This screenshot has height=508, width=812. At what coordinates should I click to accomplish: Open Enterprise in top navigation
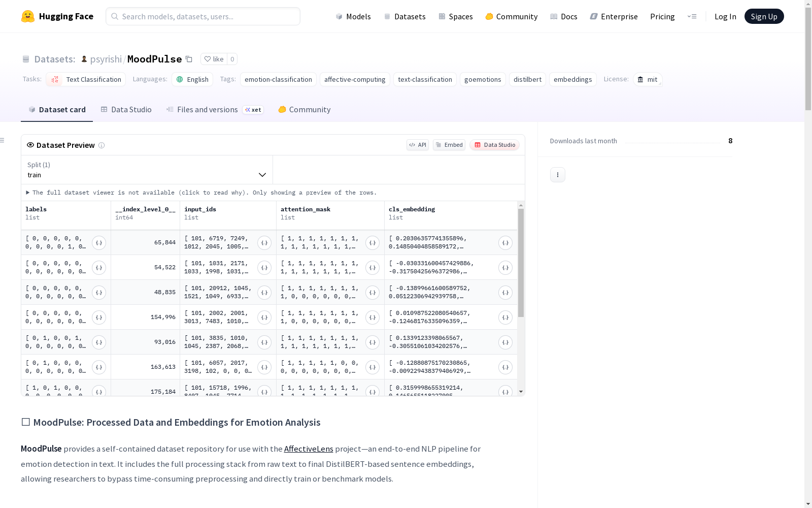click(614, 16)
